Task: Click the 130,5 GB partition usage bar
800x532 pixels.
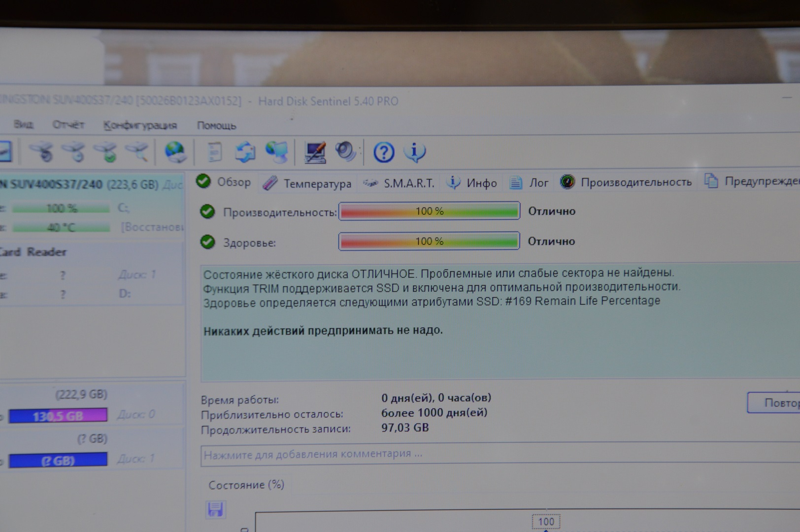Action: [58, 416]
